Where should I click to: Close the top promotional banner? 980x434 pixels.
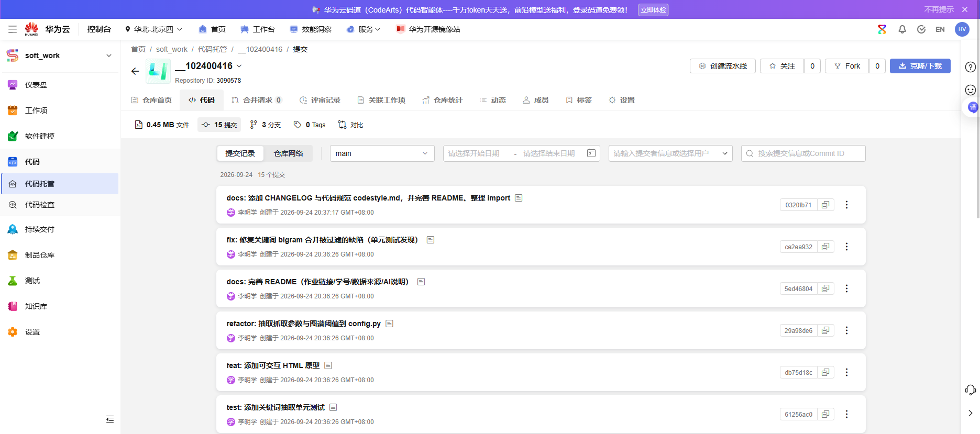click(x=965, y=9)
